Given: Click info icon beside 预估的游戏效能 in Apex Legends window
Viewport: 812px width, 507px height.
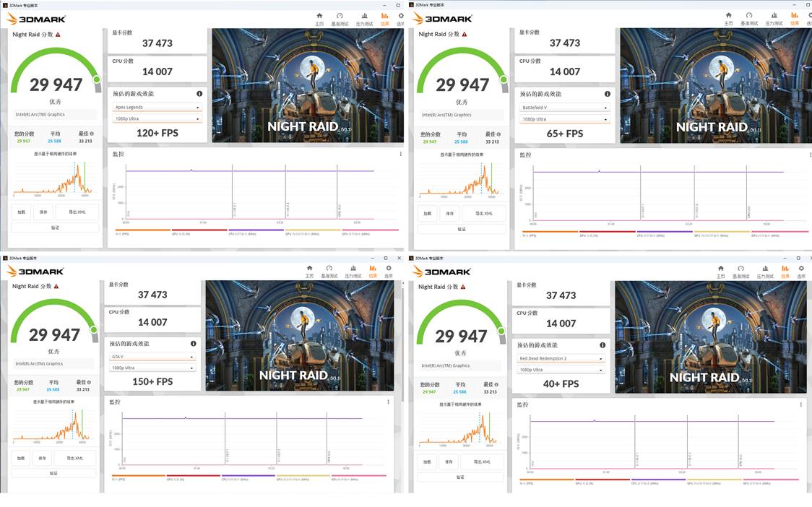Looking at the screenshot, I should point(199,94).
